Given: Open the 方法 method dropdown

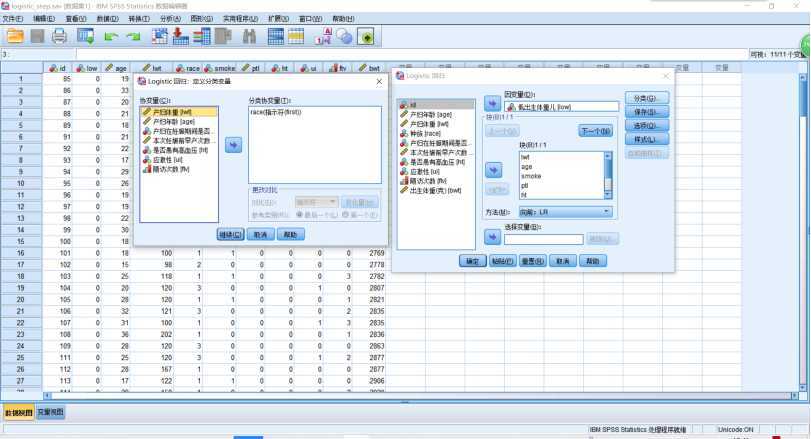Looking at the screenshot, I should tap(565, 212).
